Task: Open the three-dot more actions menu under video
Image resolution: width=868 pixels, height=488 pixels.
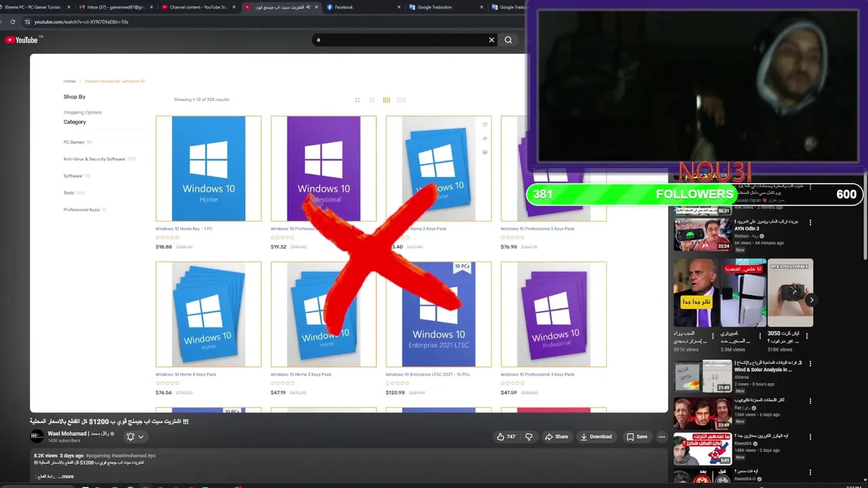Action: point(662,436)
